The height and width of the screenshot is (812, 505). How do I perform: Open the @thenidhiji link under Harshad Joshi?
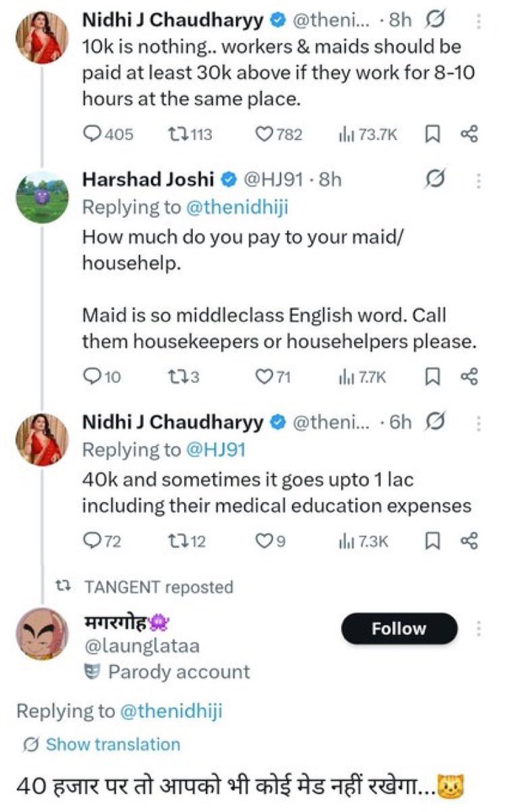pyautogui.click(x=238, y=208)
